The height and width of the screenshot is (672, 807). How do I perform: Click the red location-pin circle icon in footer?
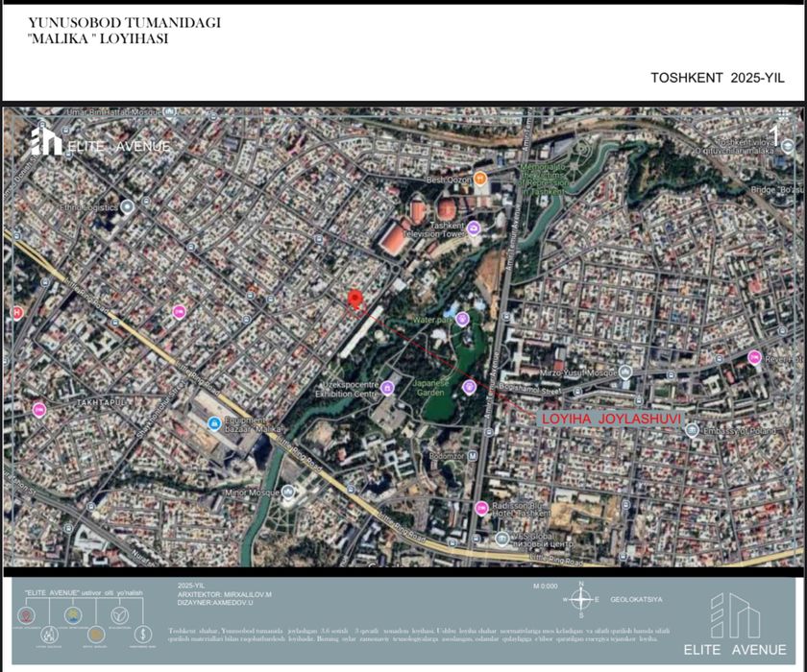click(x=26, y=615)
